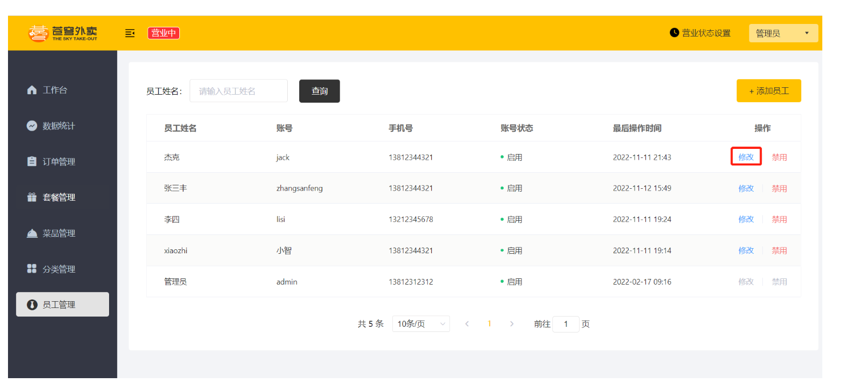Image resolution: width=868 pixels, height=389 pixels.
Task: Click the 员工姓名 column header
Action: coord(180,128)
